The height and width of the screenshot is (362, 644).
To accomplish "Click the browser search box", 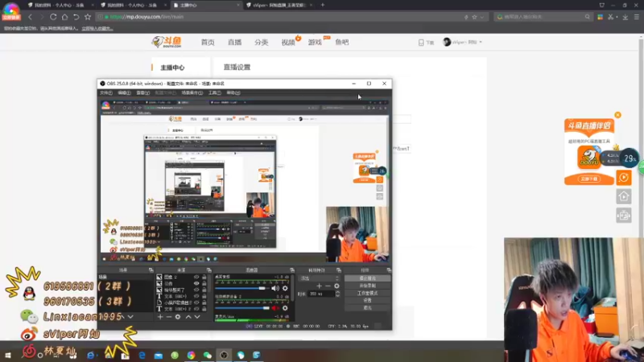I will (542, 17).
